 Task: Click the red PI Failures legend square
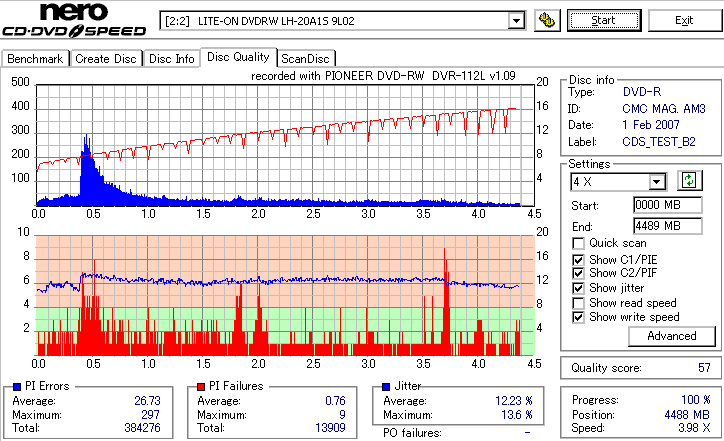(201, 387)
